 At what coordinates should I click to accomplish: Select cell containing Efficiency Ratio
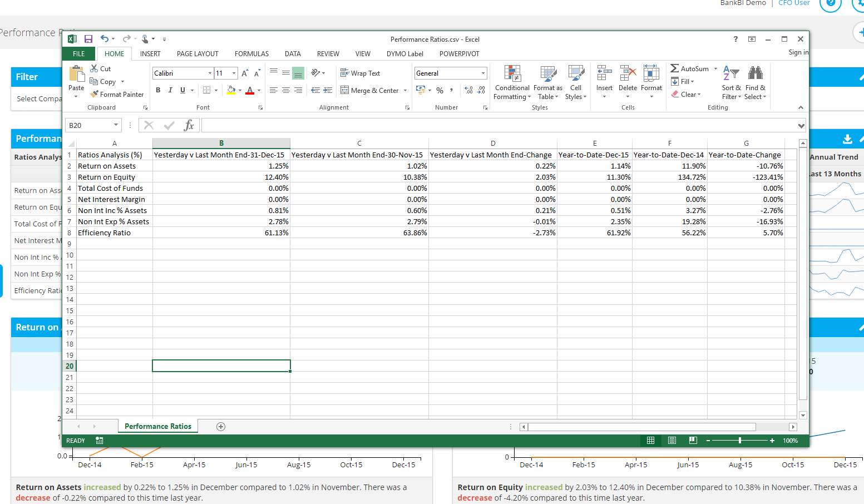(x=104, y=233)
